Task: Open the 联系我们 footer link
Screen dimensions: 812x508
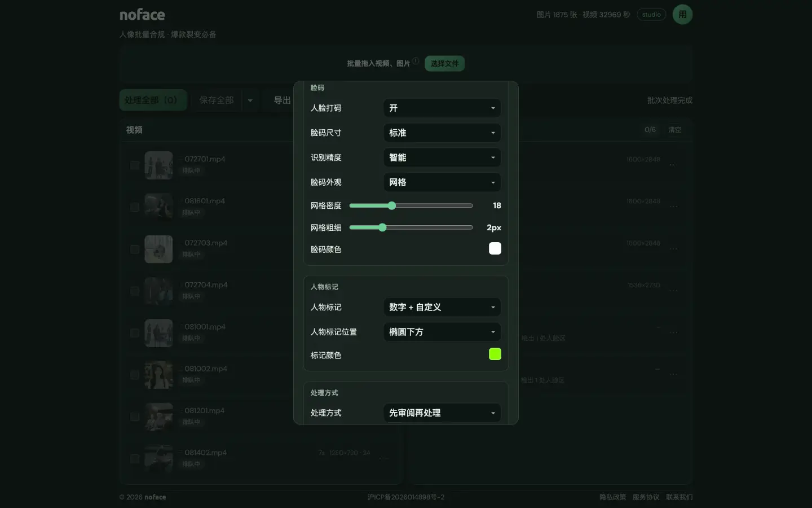Action: point(679,497)
